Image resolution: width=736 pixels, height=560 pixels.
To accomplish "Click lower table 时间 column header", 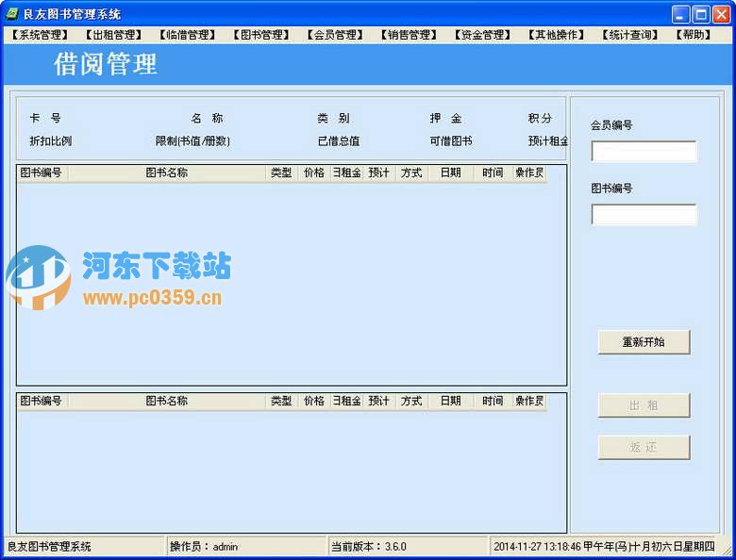I will [493, 401].
